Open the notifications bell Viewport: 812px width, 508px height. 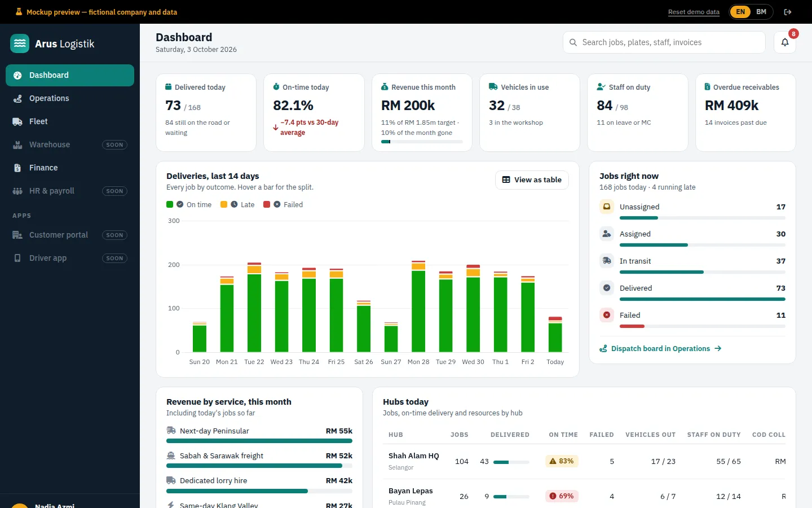(784, 42)
